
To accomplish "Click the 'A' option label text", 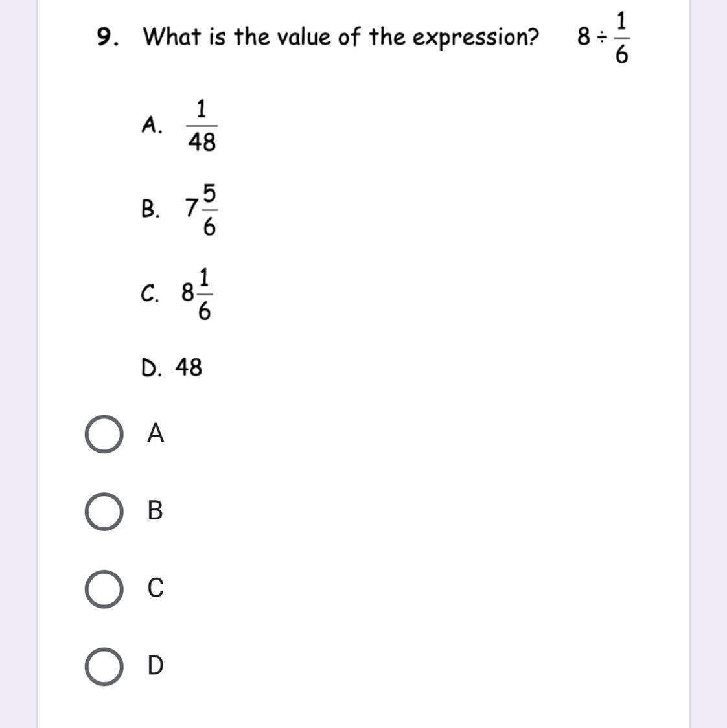I will pos(155,433).
